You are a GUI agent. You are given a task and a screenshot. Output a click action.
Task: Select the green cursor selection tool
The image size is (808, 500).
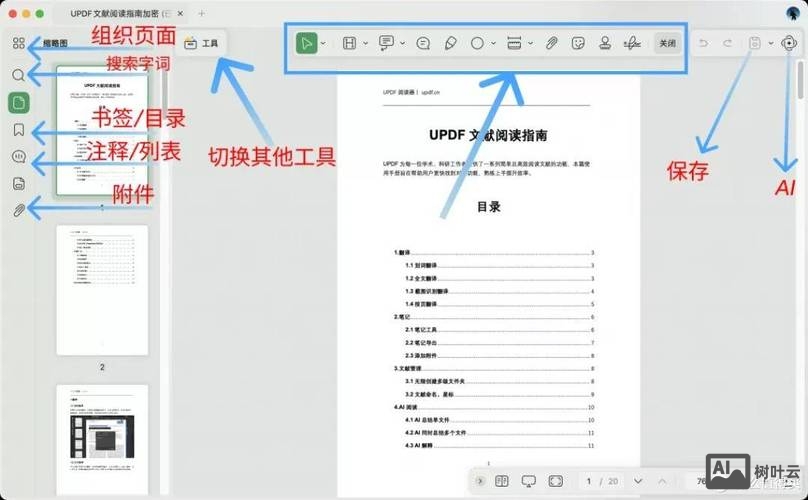(x=306, y=43)
